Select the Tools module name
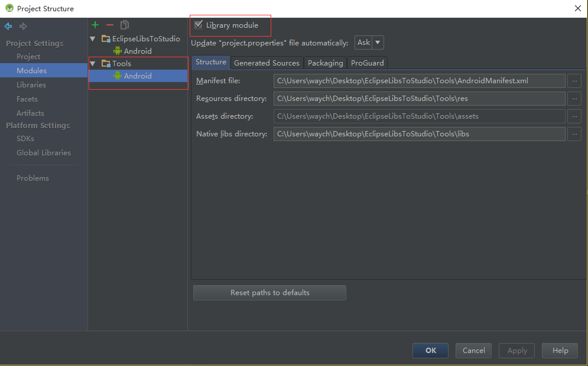Screen dimensions: 588x366 pos(122,64)
